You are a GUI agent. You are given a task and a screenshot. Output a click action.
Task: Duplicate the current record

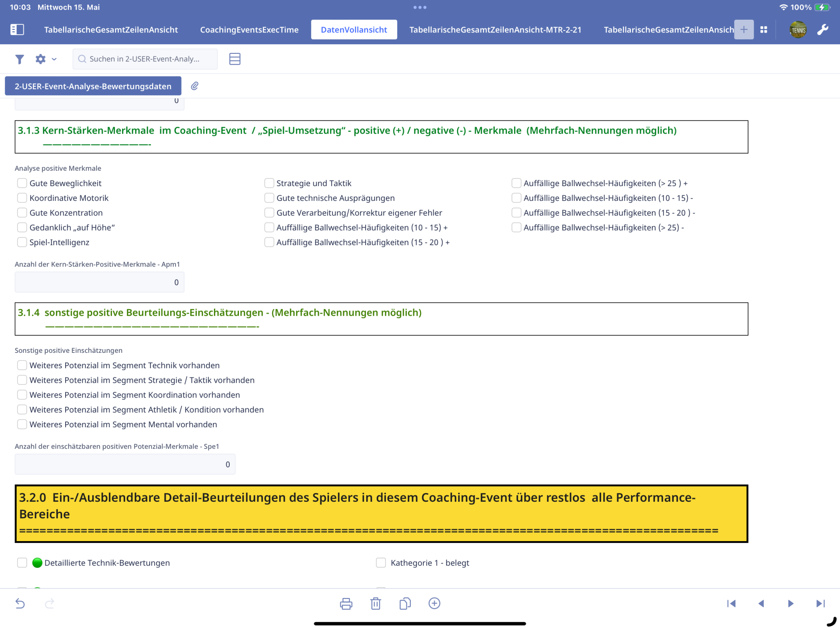coord(405,604)
